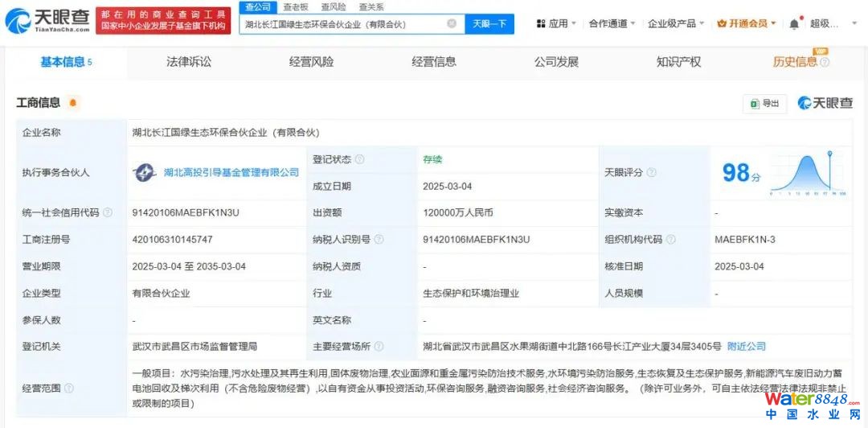
Task: Click the TianYanCha logo in header
Action: point(47,20)
